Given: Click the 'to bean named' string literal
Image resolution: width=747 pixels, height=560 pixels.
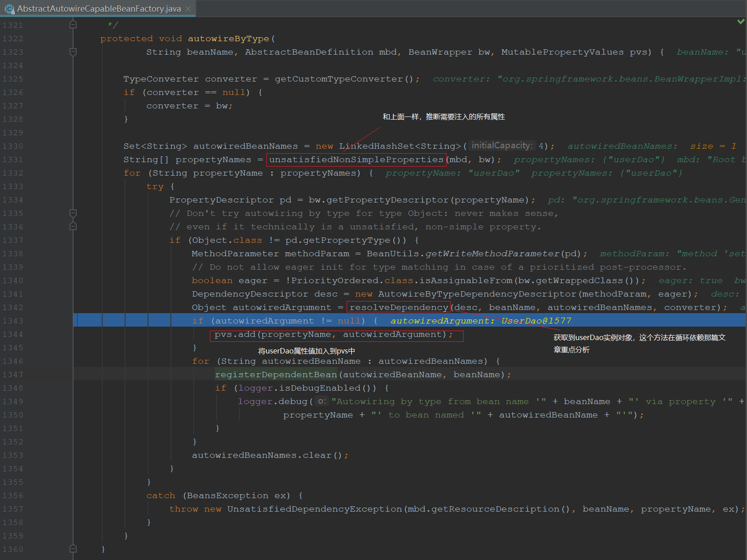Looking at the screenshot, I should tap(426, 415).
